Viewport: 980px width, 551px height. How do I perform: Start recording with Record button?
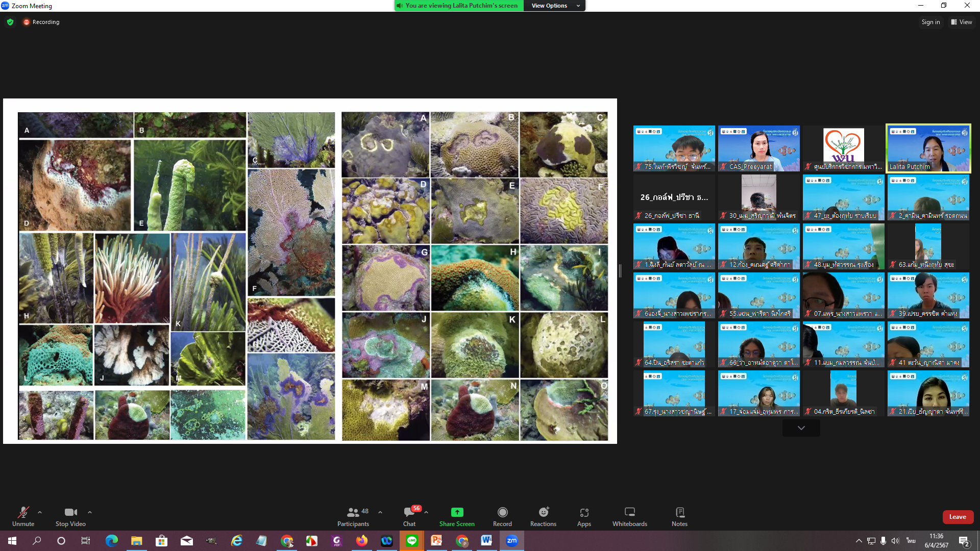pos(502,516)
